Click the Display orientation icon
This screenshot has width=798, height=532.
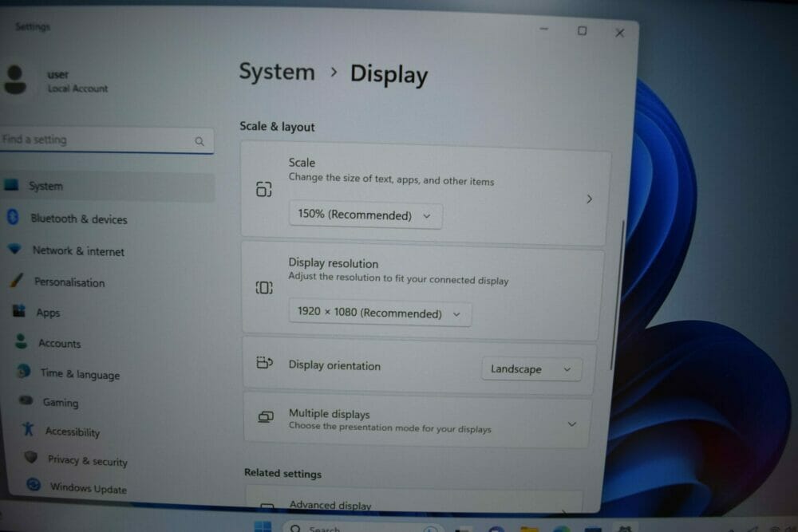coord(265,363)
